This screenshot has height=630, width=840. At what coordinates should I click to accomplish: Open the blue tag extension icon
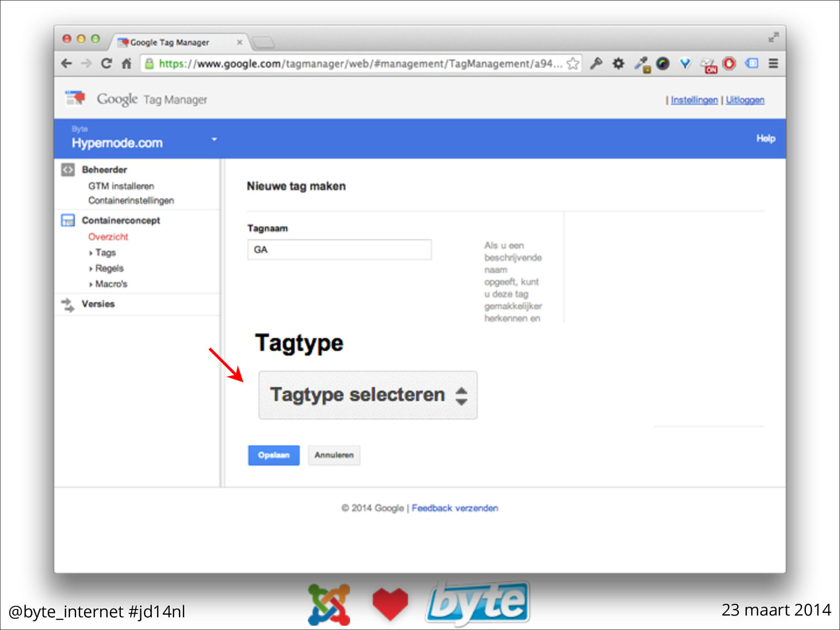point(752,63)
